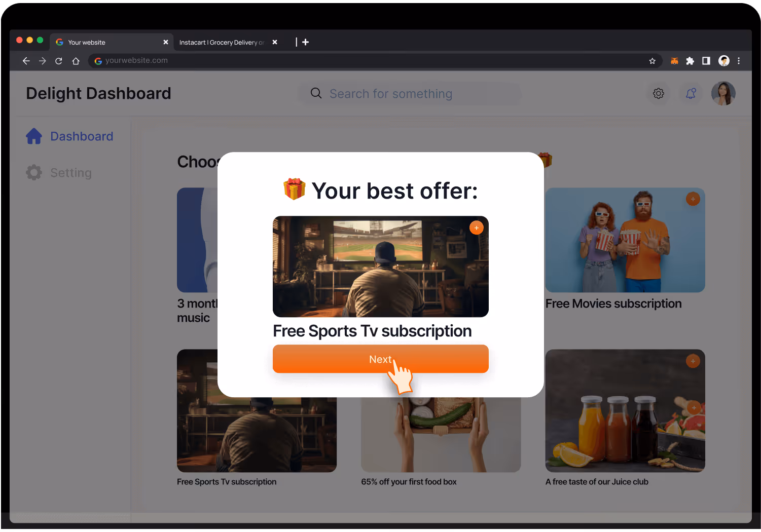This screenshot has width=761, height=532.
Task: Click A free taste of our Juice club text
Action: point(597,482)
